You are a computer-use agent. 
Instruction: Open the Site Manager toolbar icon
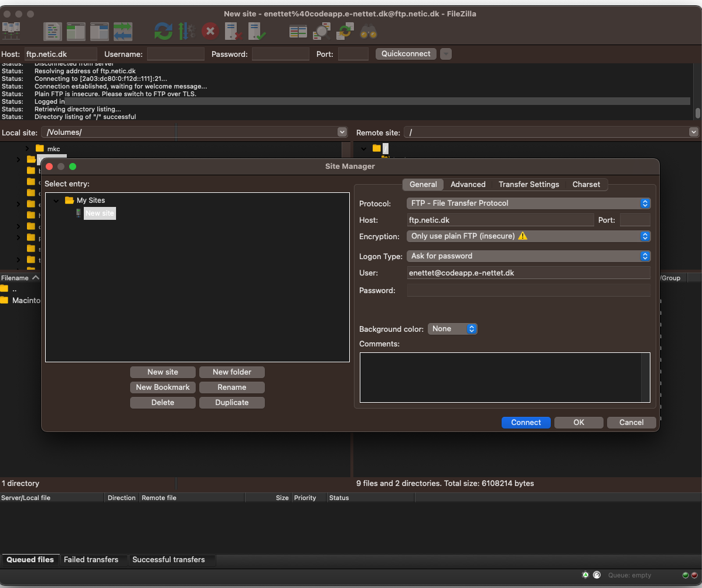[x=11, y=31]
